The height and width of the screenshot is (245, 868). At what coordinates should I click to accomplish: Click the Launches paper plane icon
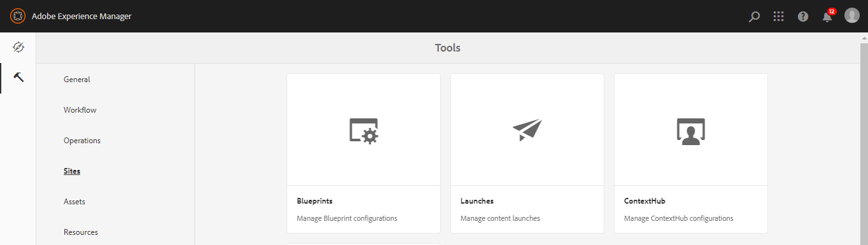click(x=527, y=130)
